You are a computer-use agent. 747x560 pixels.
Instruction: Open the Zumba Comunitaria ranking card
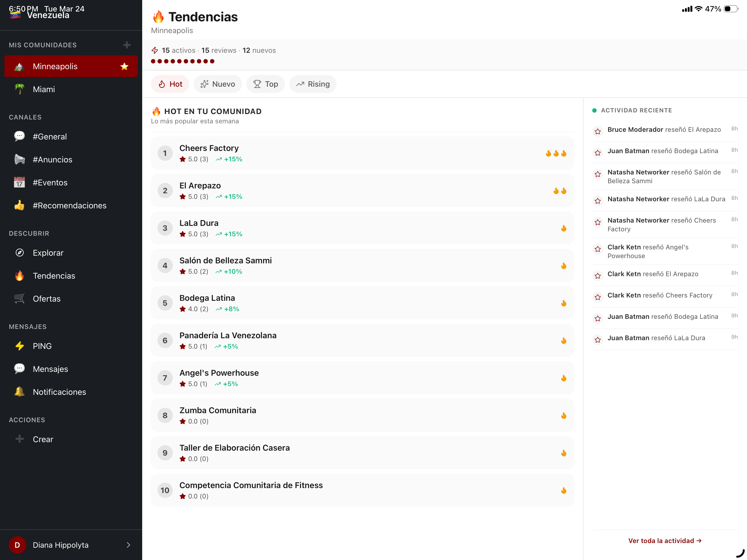click(x=362, y=415)
